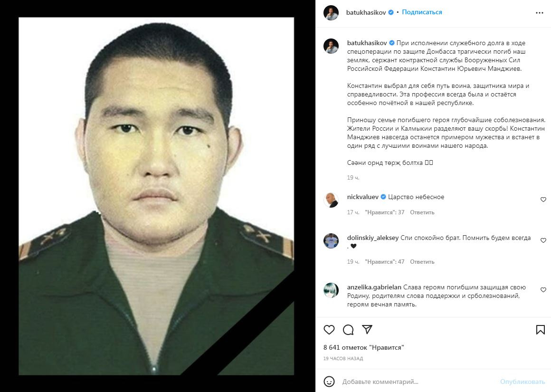Viewport: 551px width, 392px height.
Task: Click the memorial portrait photo
Action: click(156, 196)
